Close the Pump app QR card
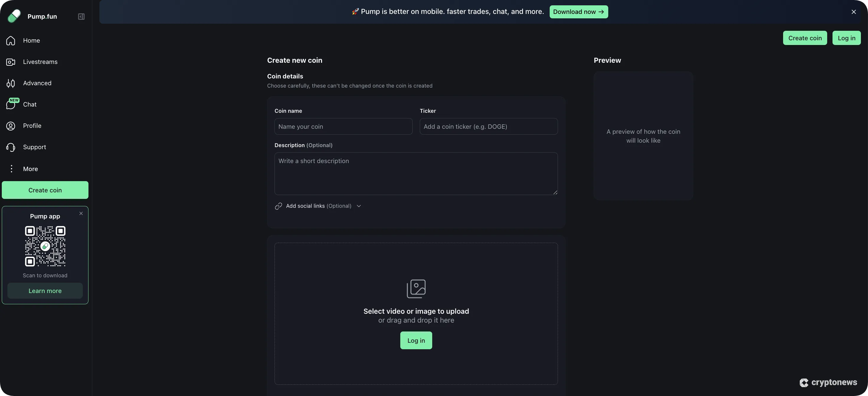This screenshot has height=396, width=868. coord(81,213)
